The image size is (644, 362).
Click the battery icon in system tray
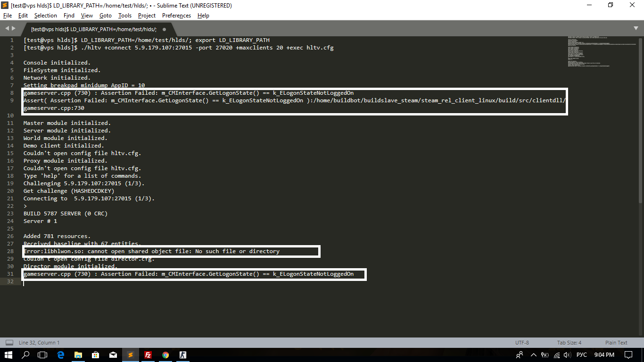(x=545, y=355)
